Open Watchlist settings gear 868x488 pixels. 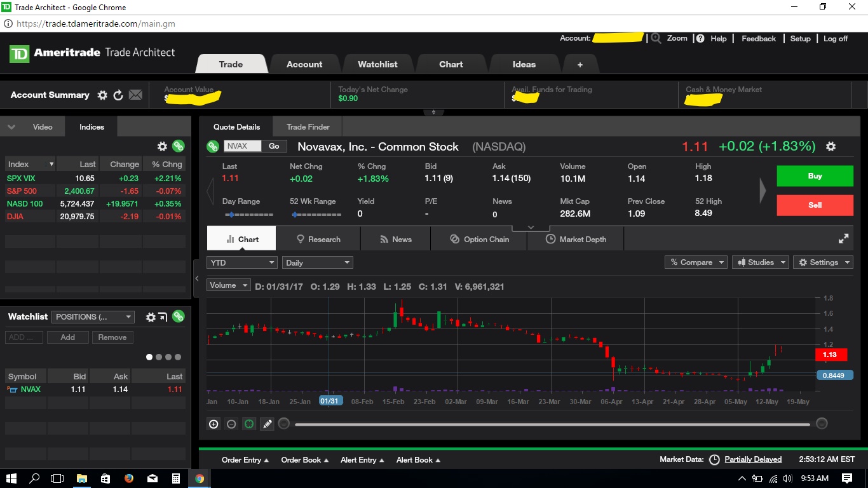151,317
